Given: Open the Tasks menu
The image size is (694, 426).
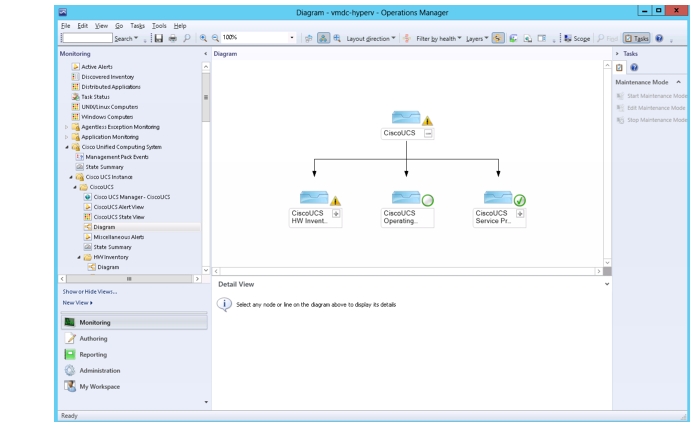Looking at the screenshot, I should point(137,26).
